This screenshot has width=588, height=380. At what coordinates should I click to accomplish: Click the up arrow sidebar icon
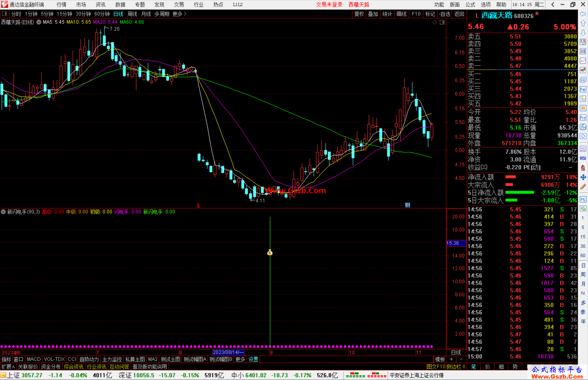pos(583,23)
